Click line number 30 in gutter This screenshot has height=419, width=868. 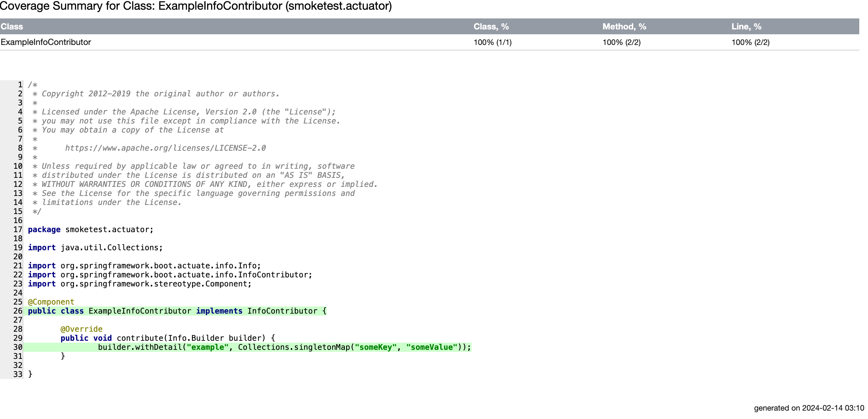point(18,347)
